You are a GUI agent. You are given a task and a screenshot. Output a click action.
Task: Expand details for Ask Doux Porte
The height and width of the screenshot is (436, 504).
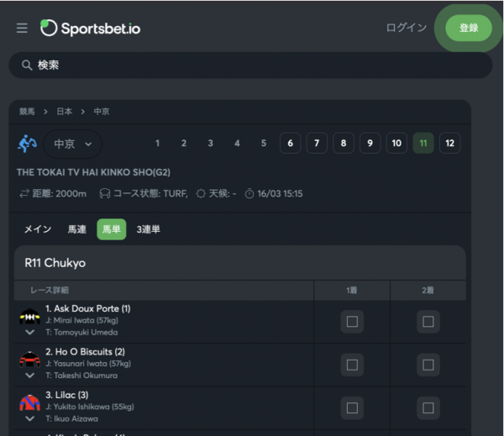(x=30, y=332)
